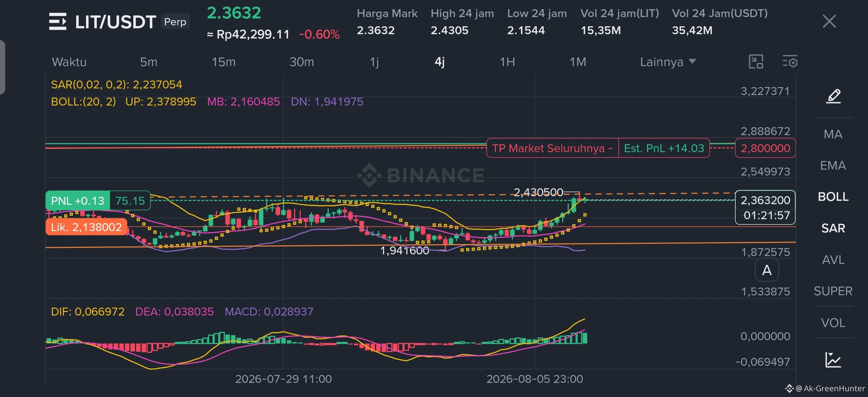This screenshot has height=397, width=868.
Task: Switch to the Waktu time view
Action: tap(69, 62)
